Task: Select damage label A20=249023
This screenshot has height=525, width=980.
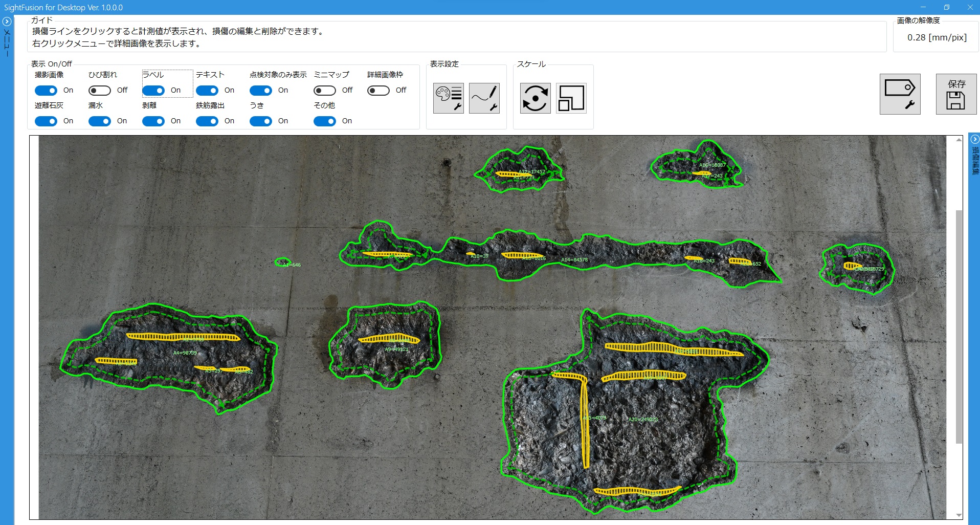Action: tap(643, 420)
